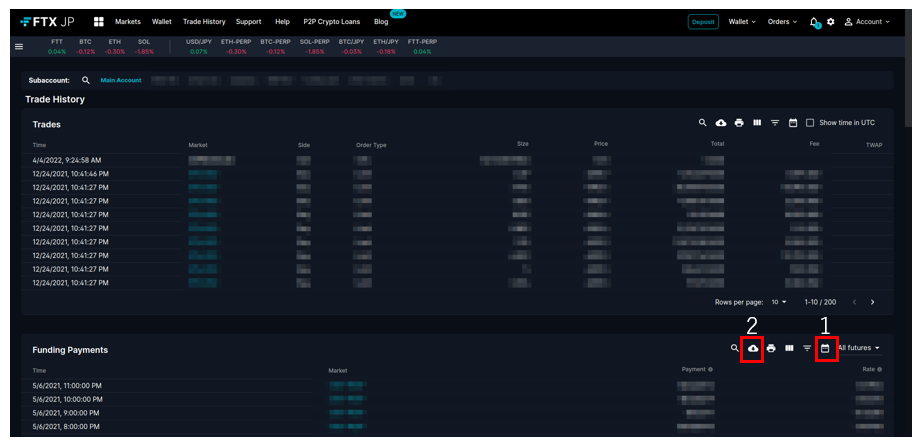Screen dimensions: 919x444
Task: Sort Trades by Order Type header
Action: tap(371, 145)
